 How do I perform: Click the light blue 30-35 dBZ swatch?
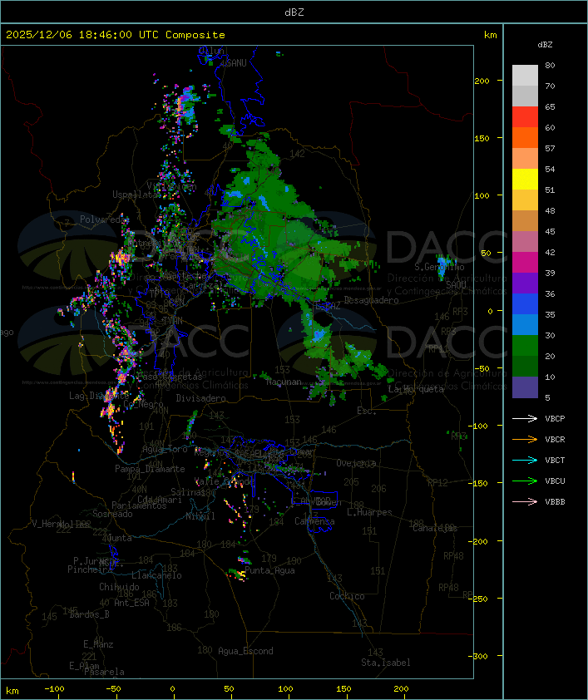[x=525, y=325]
